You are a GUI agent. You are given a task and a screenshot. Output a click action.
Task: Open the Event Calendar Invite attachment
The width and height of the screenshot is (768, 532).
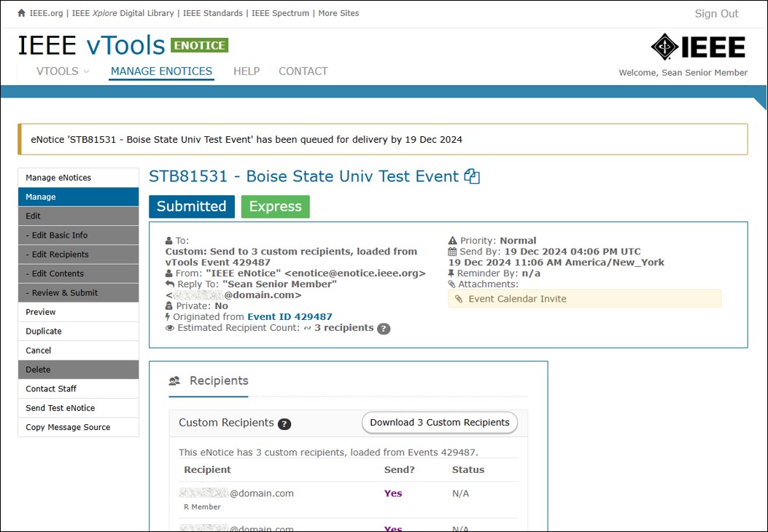point(584,299)
